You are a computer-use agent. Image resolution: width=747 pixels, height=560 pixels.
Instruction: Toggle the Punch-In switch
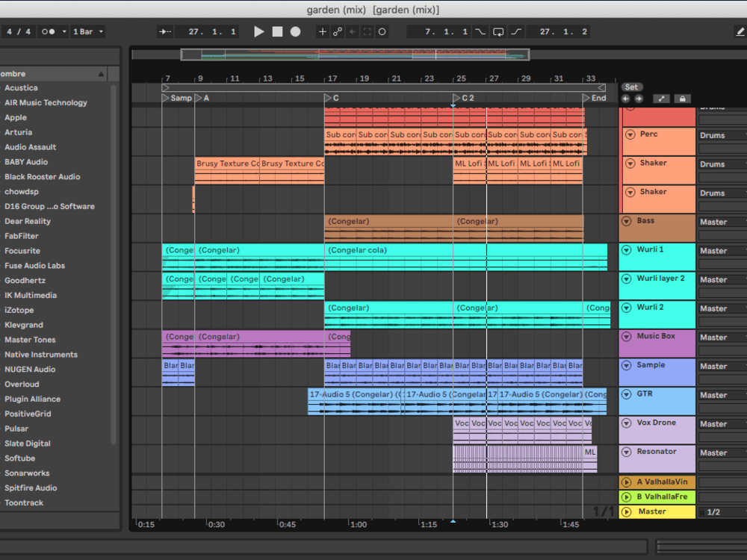point(480,31)
